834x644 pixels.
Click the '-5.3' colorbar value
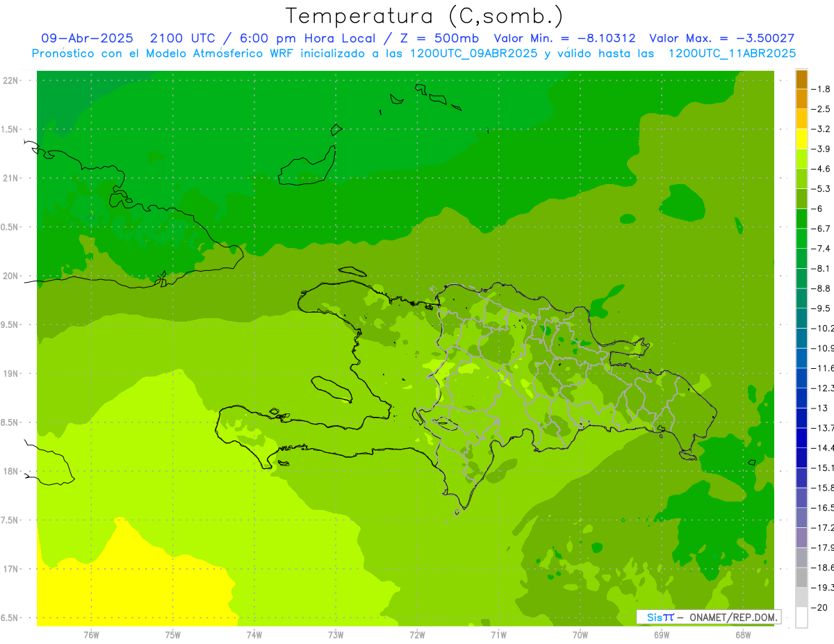pos(821,189)
